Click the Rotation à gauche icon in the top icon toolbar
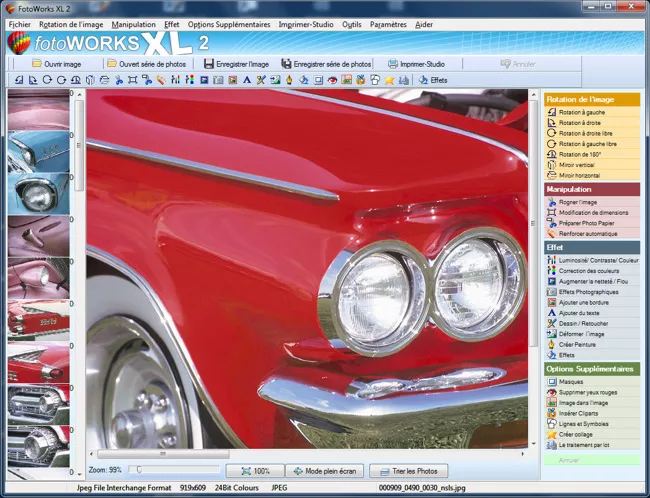The image size is (650, 498). (19, 80)
